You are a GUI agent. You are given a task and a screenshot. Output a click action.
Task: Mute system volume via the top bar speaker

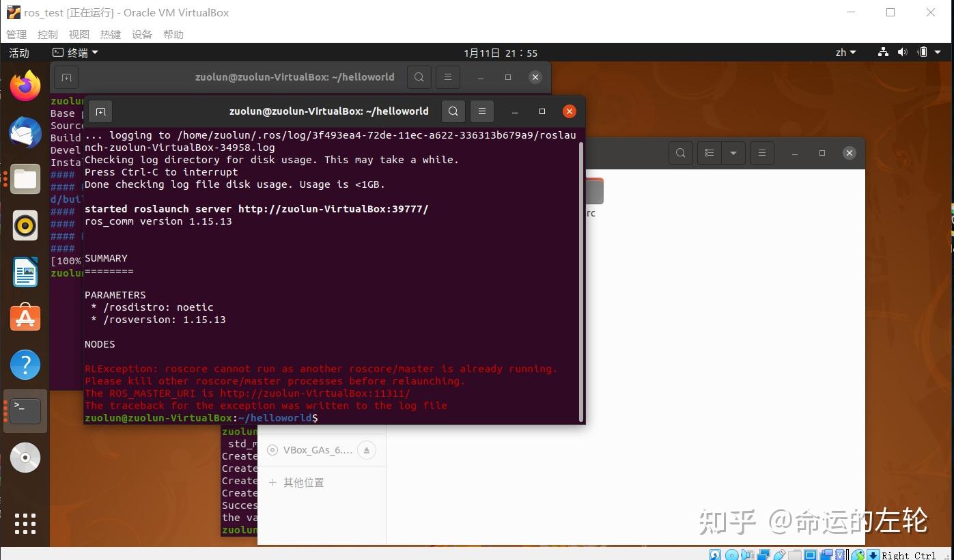(x=902, y=52)
